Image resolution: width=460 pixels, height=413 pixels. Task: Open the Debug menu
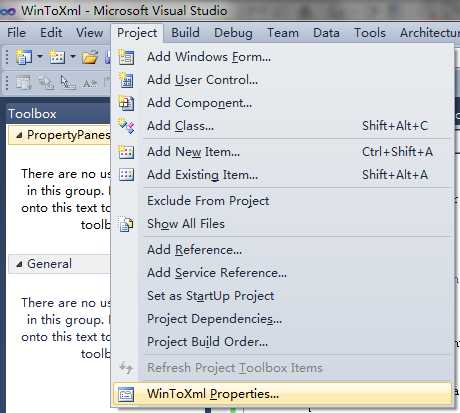(233, 33)
